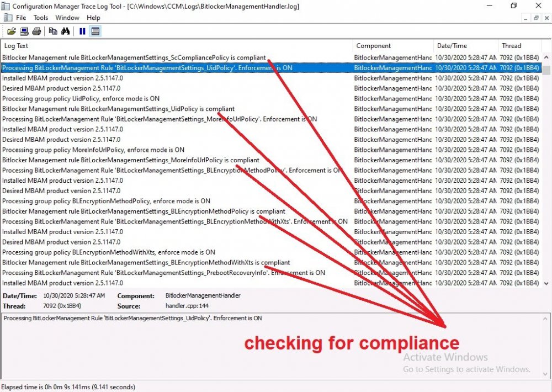Image resolution: width=552 pixels, height=392 pixels.
Task: Select row 'MoreInfoUrlPolicy is compliant'
Action: [x=271, y=160]
